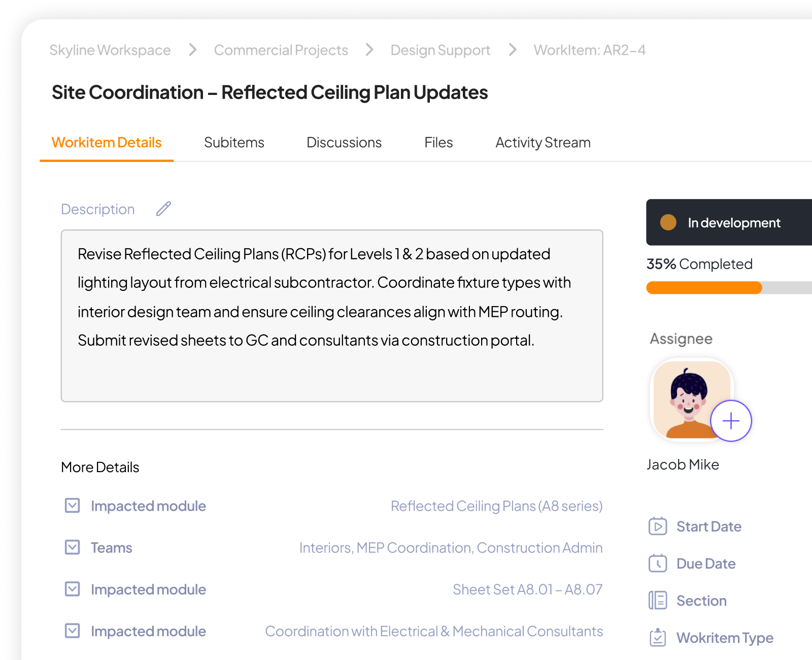
Task: Toggle the Teams checkbox
Action: pos(73,547)
